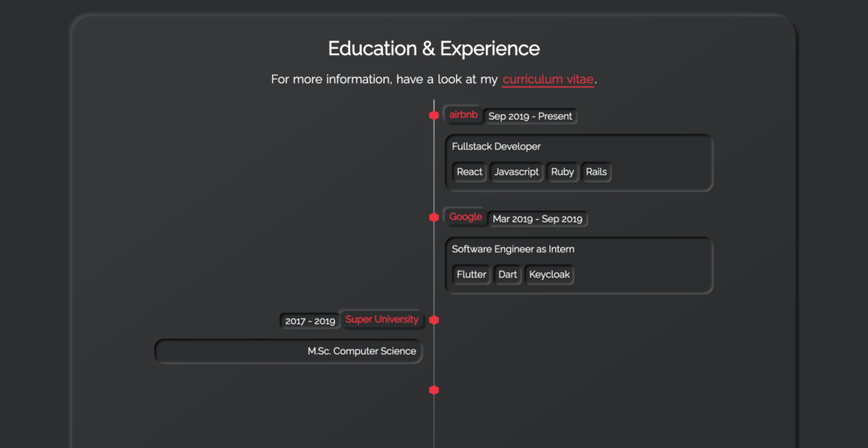Click the Sep 2019 - Present date badge
The width and height of the screenshot is (868, 448).
tap(531, 116)
